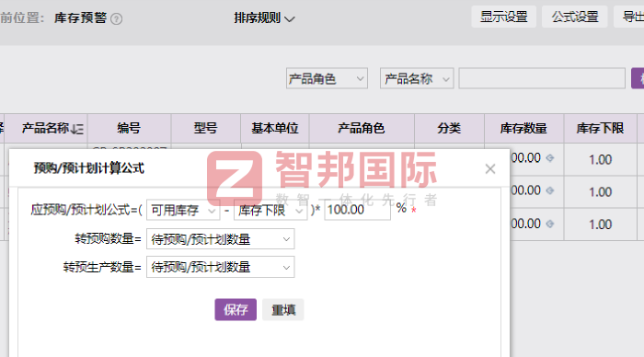The image size is (644, 357).
Task: Click the 产品角色 column header
Action: tap(362, 129)
